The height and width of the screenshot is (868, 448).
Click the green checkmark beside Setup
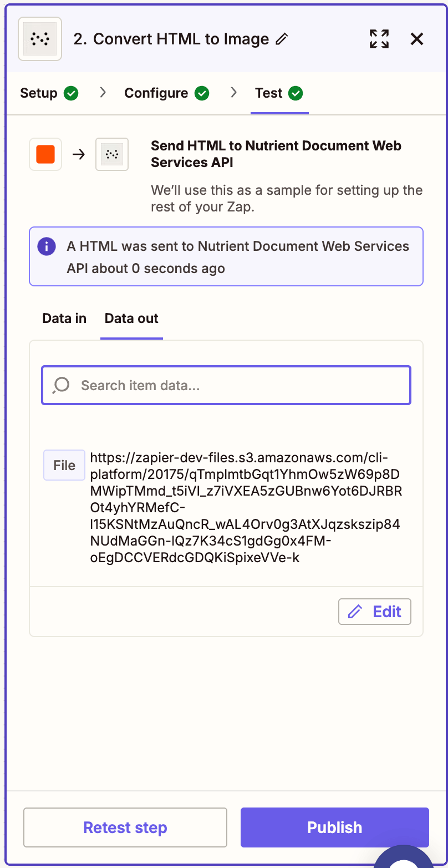[x=72, y=93]
